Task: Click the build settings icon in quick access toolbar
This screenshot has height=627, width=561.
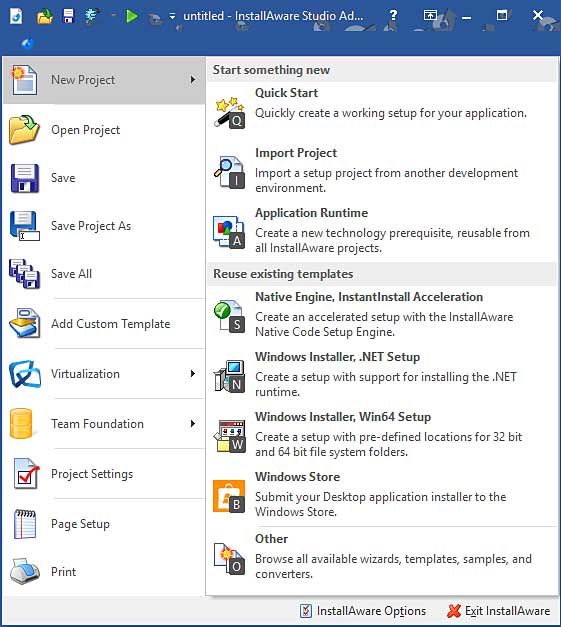Action: tap(92, 16)
